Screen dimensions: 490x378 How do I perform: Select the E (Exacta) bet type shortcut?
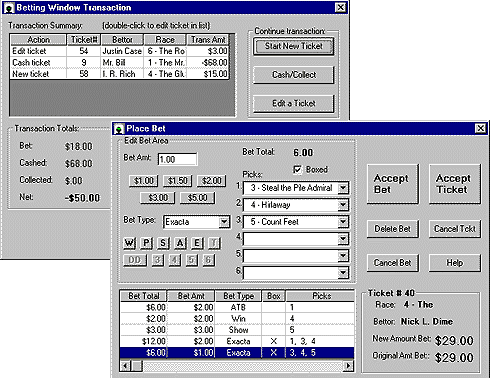tap(197, 243)
